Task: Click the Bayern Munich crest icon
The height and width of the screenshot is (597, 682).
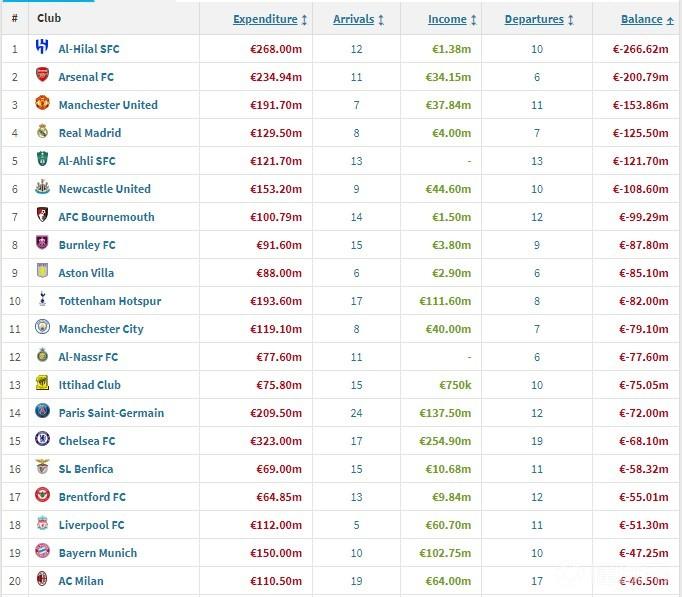Action: click(x=42, y=552)
